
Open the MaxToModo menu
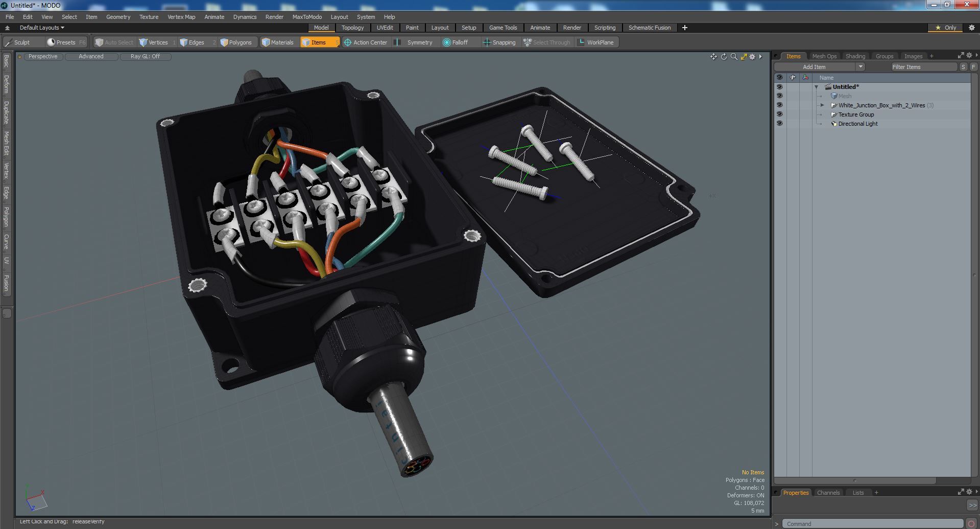[307, 17]
